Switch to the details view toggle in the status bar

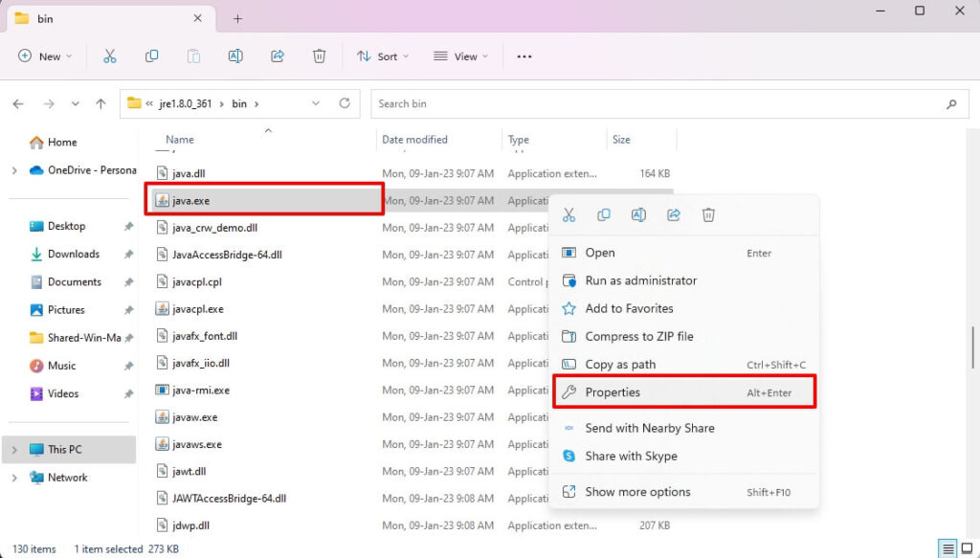[947, 549]
